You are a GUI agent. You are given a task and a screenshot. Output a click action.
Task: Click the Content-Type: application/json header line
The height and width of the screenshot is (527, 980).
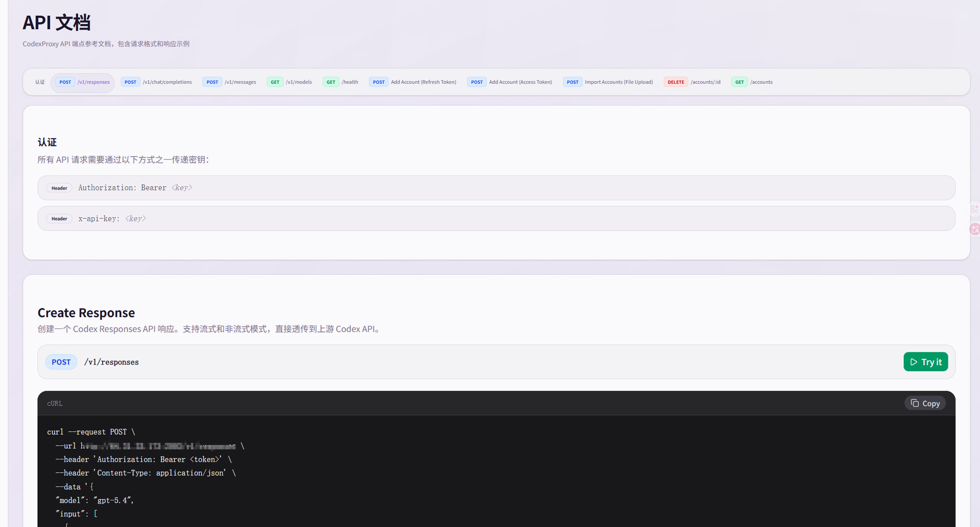[x=145, y=473]
